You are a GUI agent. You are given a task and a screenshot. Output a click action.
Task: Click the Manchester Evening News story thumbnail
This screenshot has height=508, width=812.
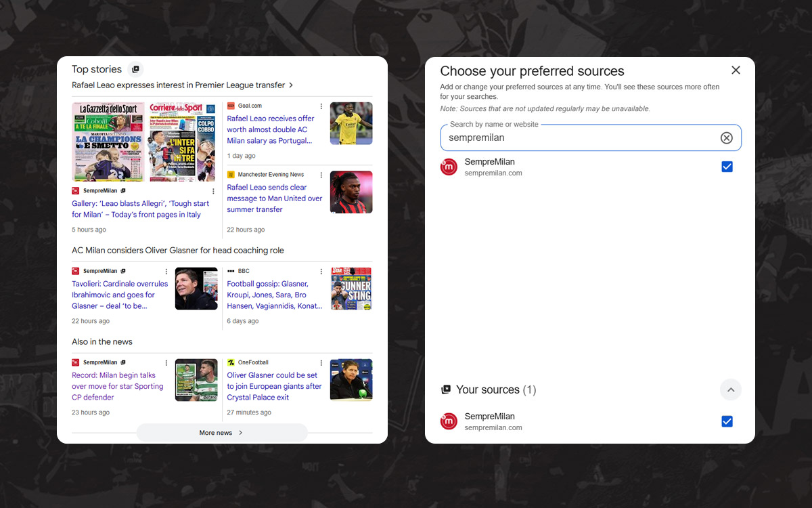coord(351,192)
